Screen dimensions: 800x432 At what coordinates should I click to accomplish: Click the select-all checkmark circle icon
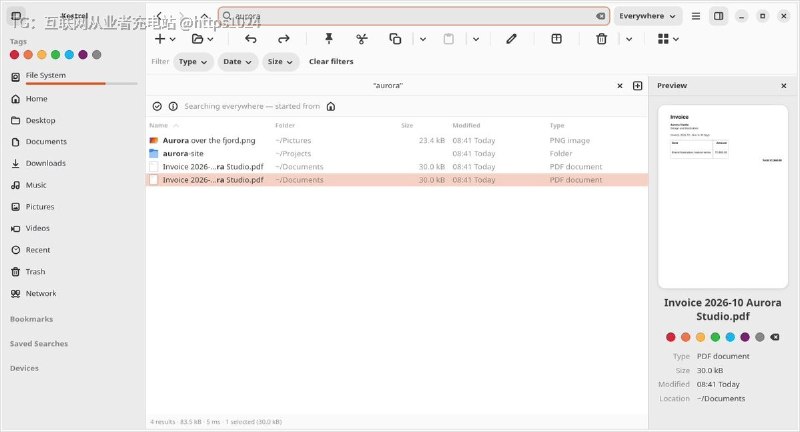pos(157,106)
